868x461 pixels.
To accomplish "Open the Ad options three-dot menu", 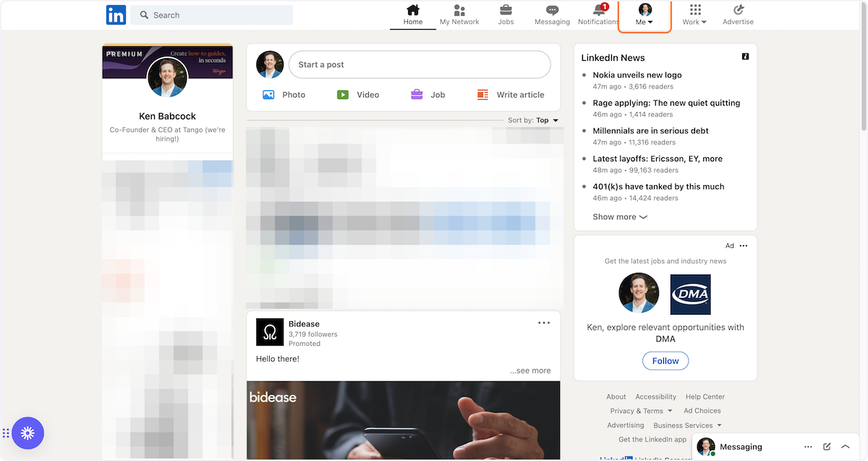I will pyautogui.click(x=744, y=246).
